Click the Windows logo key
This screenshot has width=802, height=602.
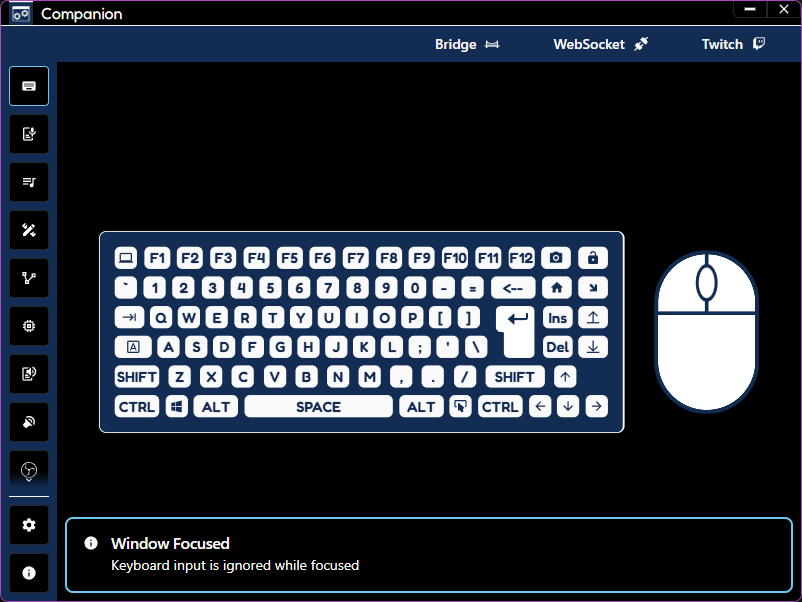(x=177, y=407)
